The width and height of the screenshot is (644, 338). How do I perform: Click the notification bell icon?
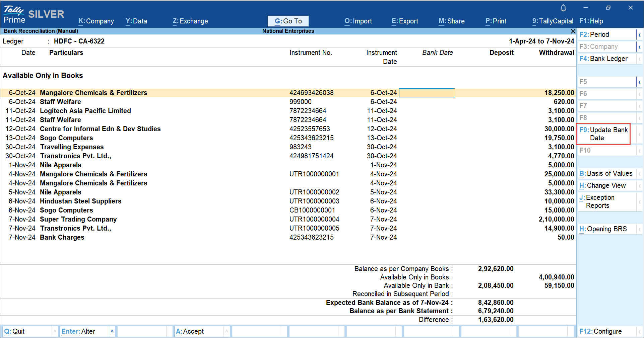pos(563,8)
